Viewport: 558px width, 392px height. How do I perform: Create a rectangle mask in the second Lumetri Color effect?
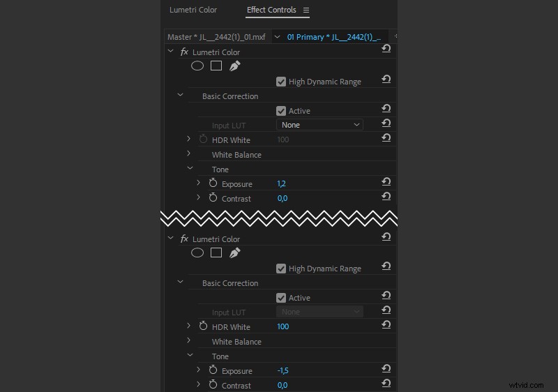point(216,253)
